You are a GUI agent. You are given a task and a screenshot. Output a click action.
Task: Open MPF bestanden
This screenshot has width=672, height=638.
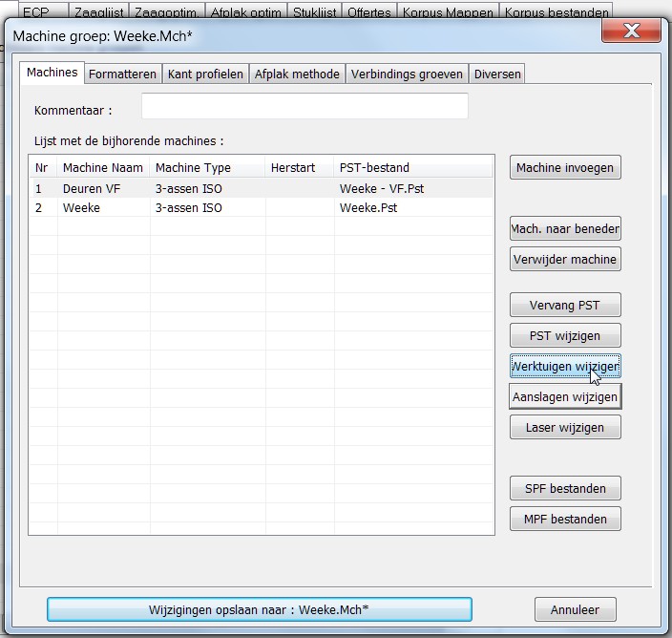point(565,519)
